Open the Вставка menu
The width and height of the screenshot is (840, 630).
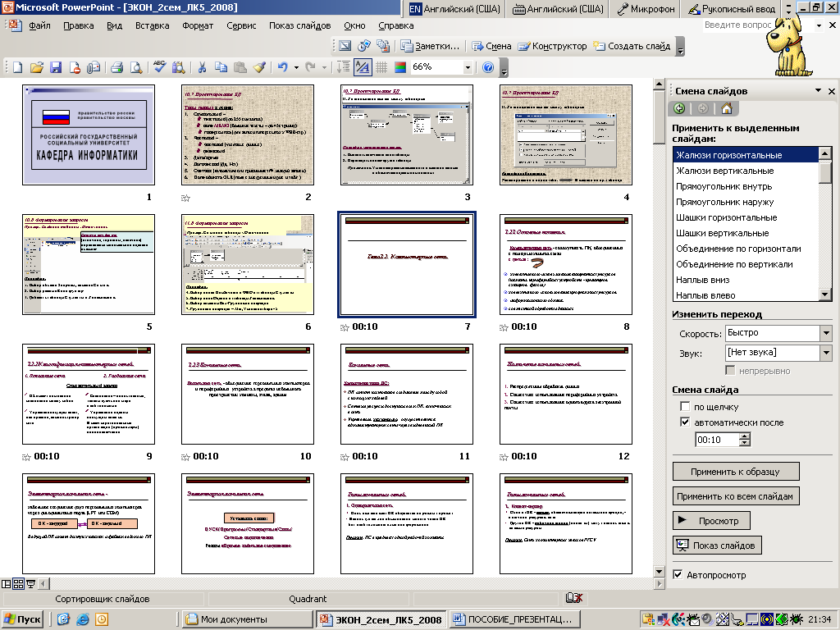pos(152,25)
